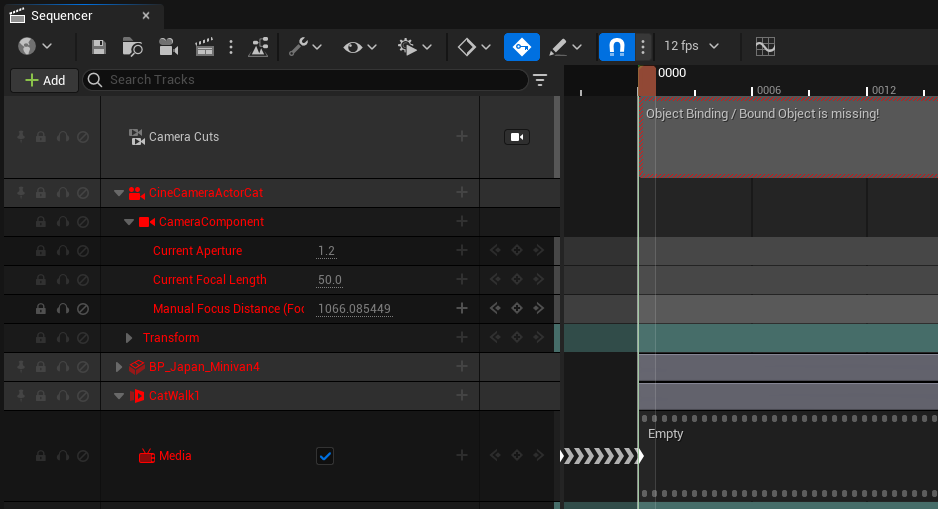Toggle timeline snapping magnet
The image size is (938, 509).
tap(616, 47)
